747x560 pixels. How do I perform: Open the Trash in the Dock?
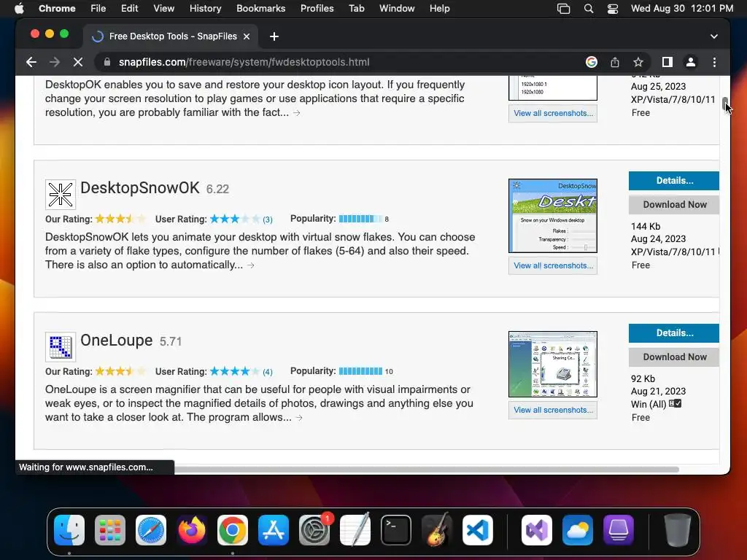[x=678, y=530]
